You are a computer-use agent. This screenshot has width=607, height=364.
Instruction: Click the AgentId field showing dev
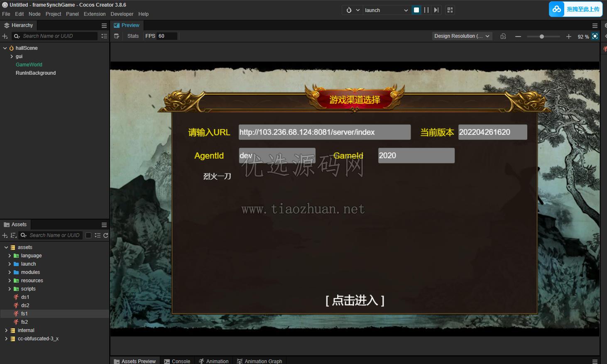(277, 156)
